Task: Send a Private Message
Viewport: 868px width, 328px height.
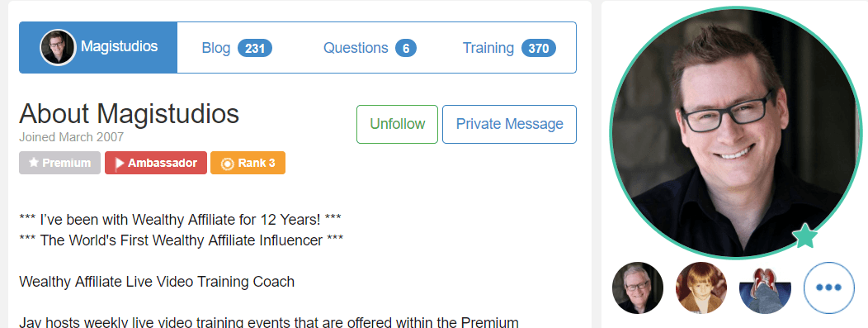Action: pos(509,124)
